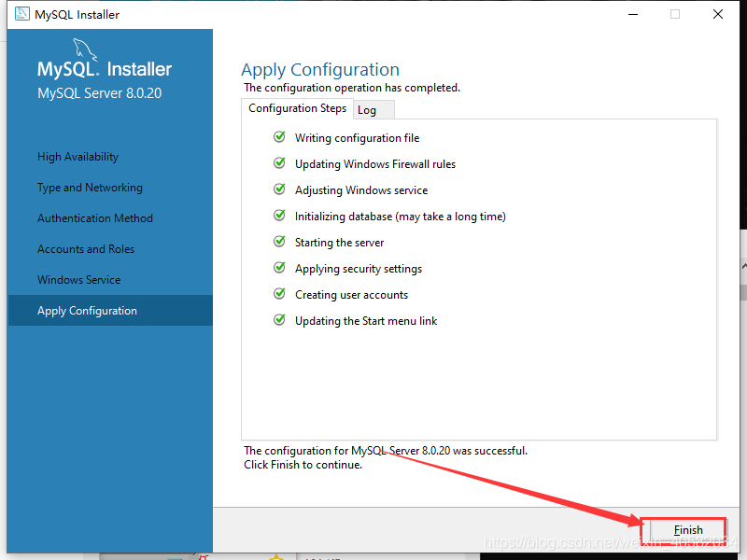747x560 pixels.
Task: Click 'Updating Windows Firewall rules' step text
Action: pyautogui.click(x=375, y=164)
